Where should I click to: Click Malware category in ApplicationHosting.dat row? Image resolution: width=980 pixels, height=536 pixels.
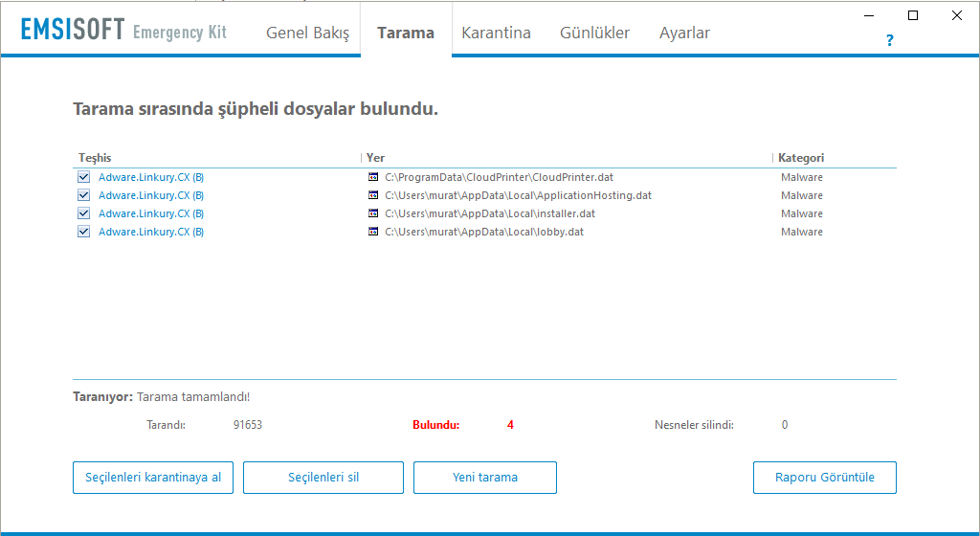tap(802, 195)
